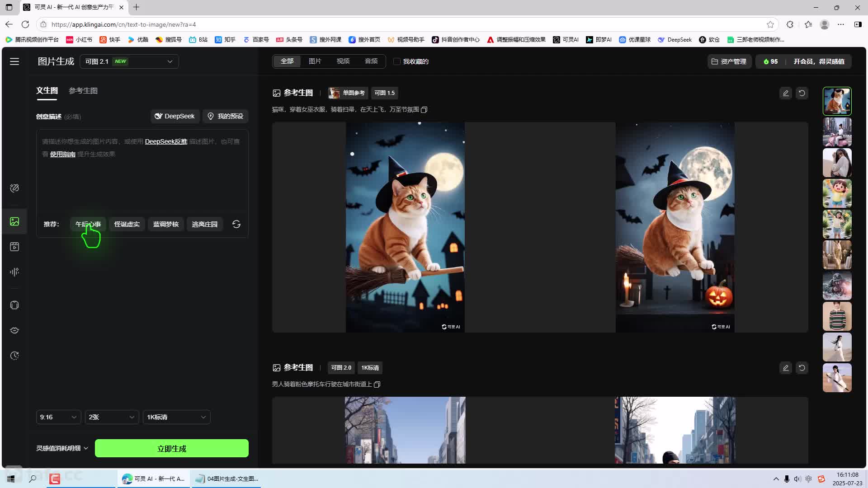Open the 2张 image count dropdown
Screen dimensions: 868x488
point(112,417)
